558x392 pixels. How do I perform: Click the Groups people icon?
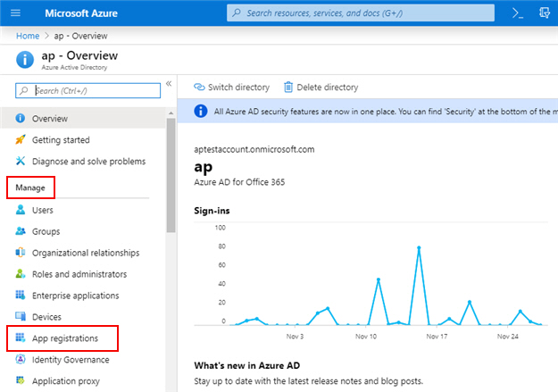pos(21,231)
